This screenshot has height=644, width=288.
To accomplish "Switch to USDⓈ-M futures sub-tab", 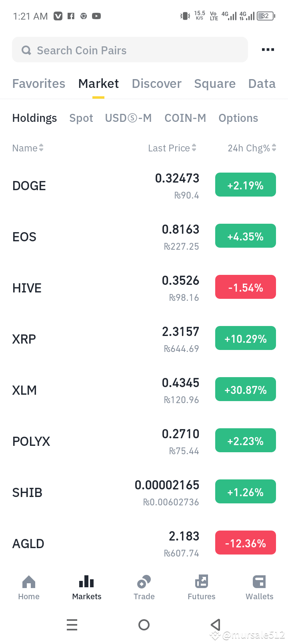I will pyautogui.click(x=128, y=118).
